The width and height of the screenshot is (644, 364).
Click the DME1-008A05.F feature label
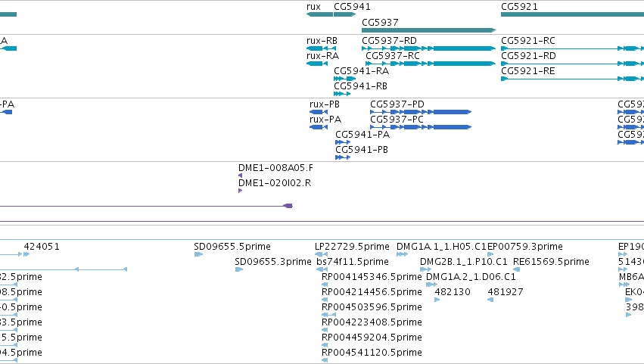[275, 168]
